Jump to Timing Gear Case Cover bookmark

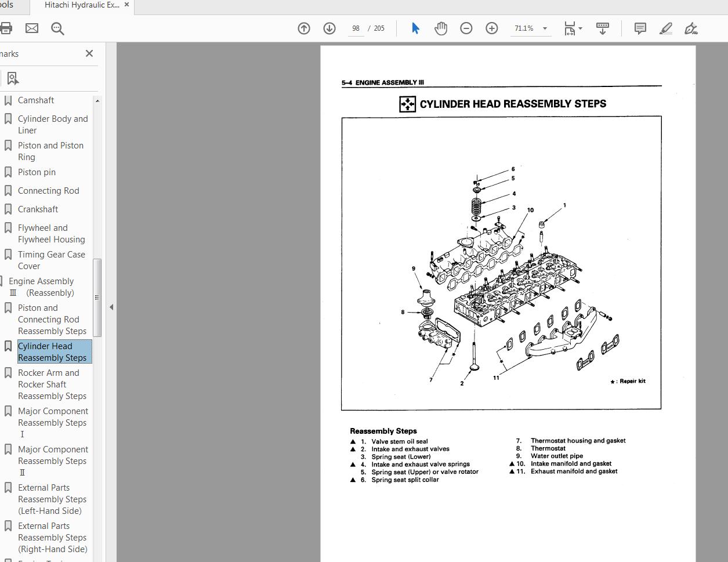click(x=51, y=260)
